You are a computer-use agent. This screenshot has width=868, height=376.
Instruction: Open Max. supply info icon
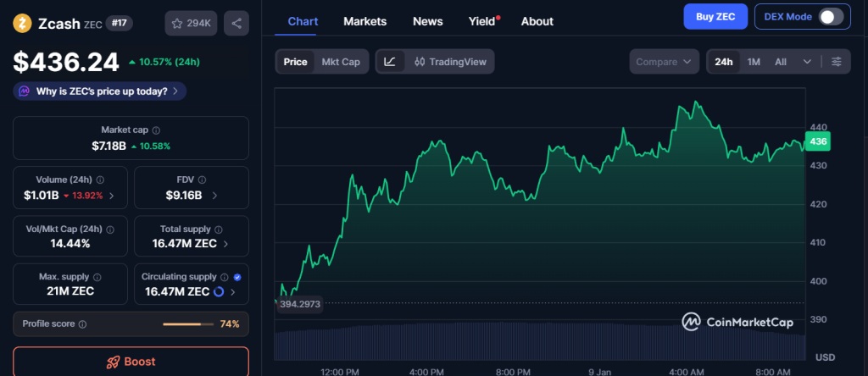tap(97, 277)
